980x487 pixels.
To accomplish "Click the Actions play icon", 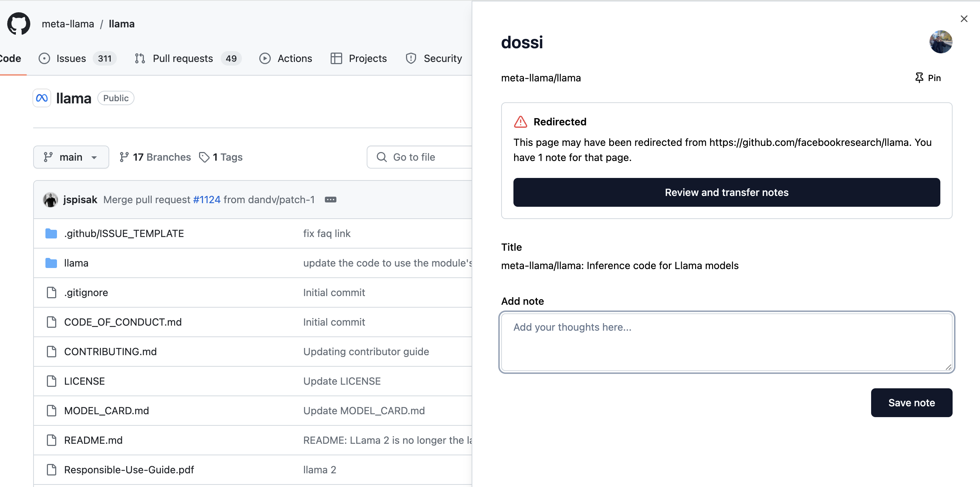I will pos(265,59).
